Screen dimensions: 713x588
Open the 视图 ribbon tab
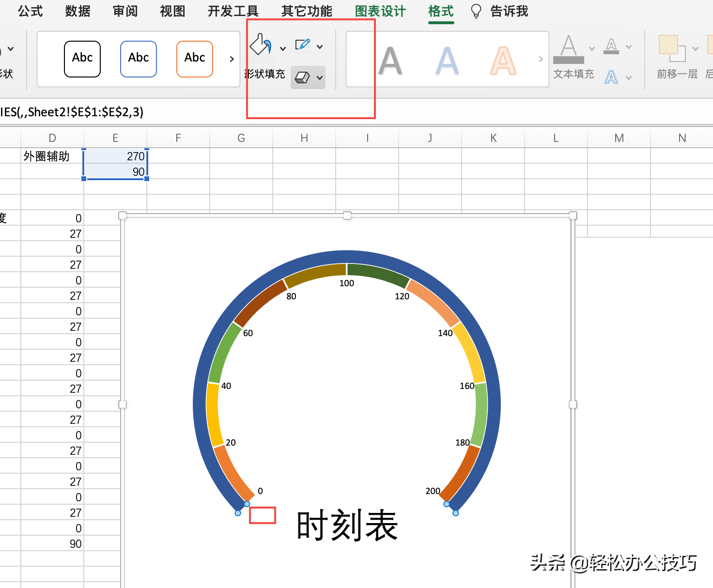pos(172,11)
